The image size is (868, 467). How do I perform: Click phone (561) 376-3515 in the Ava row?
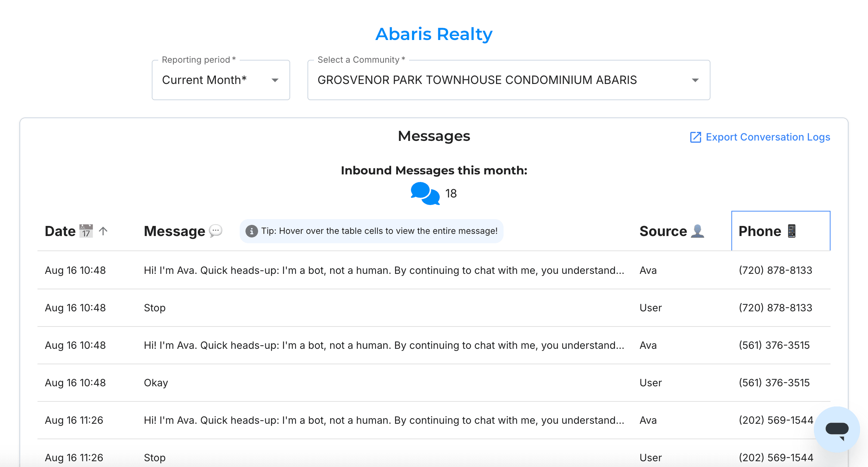tap(774, 345)
